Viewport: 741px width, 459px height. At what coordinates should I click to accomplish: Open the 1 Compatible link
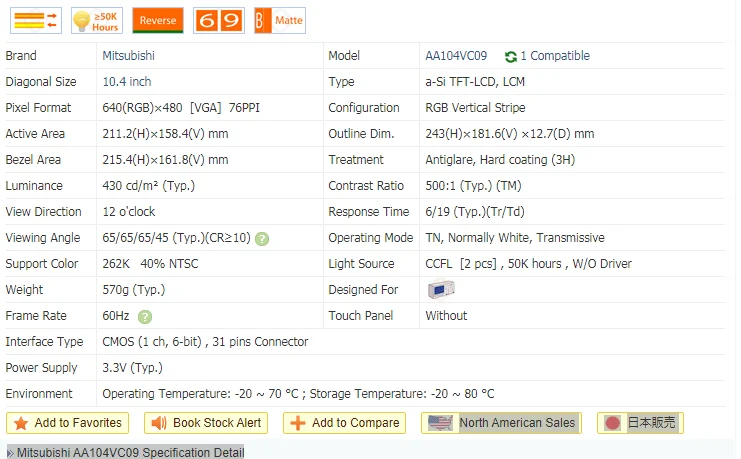(555, 56)
